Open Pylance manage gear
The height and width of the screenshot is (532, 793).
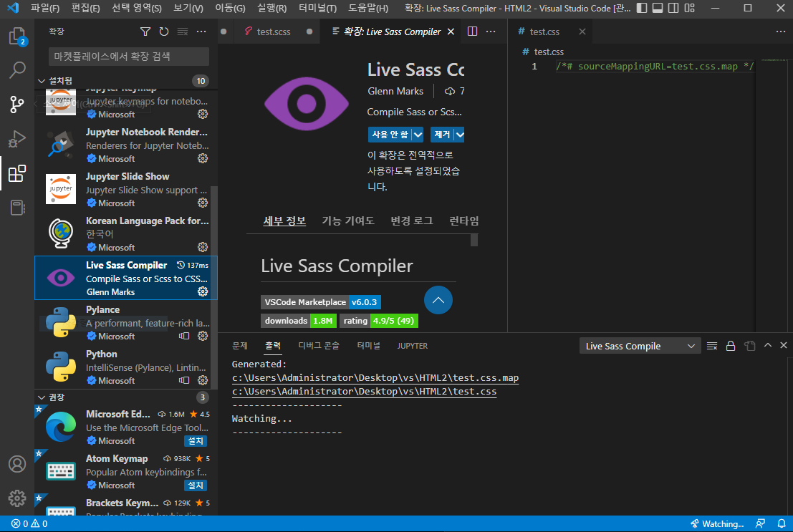point(203,337)
